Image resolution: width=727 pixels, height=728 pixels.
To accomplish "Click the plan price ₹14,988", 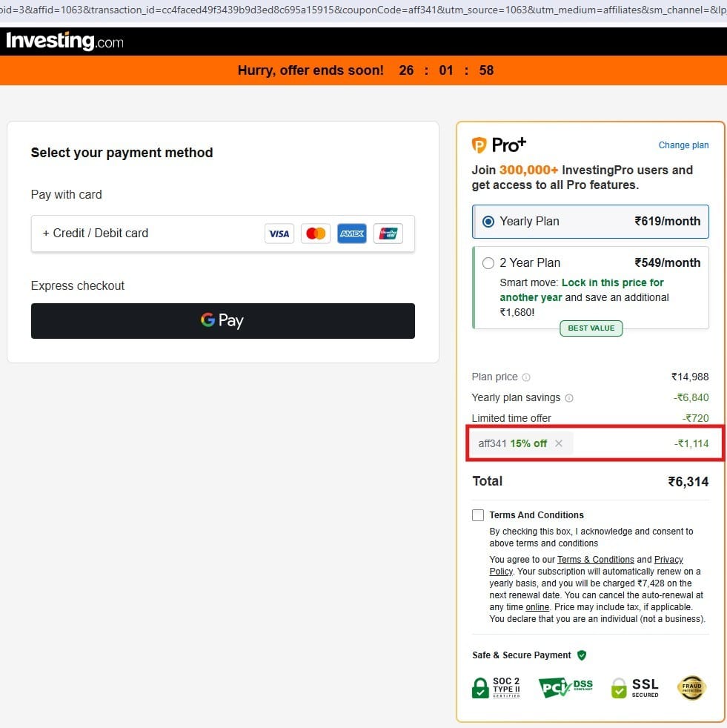I will pos(690,377).
